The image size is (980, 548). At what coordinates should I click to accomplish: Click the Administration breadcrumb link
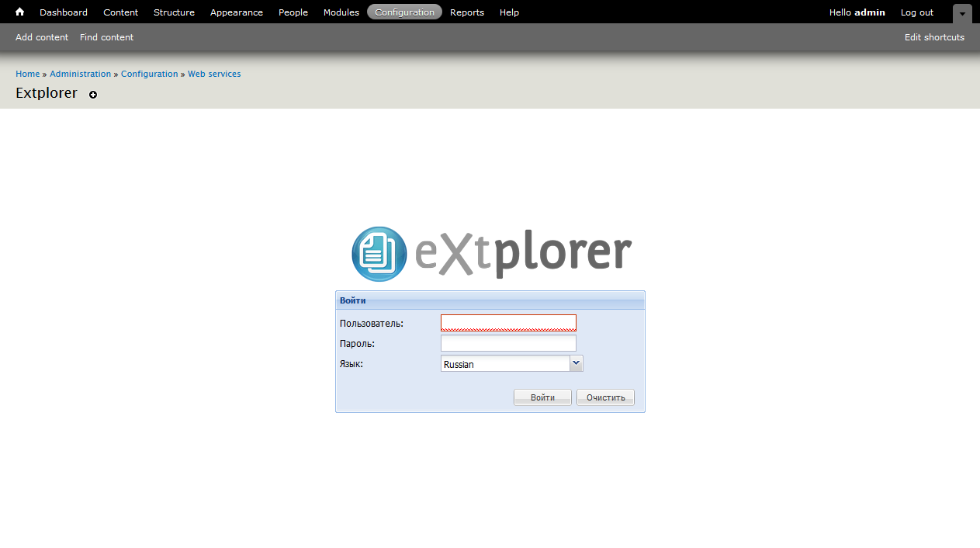point(80,73)
